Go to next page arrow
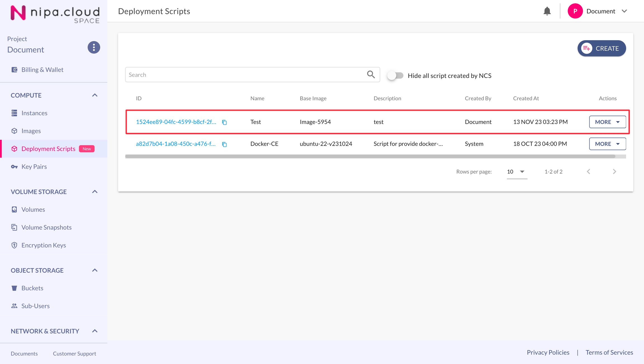Image resolution: width=644 pixels, height=364 pixels. coord(614,172)
